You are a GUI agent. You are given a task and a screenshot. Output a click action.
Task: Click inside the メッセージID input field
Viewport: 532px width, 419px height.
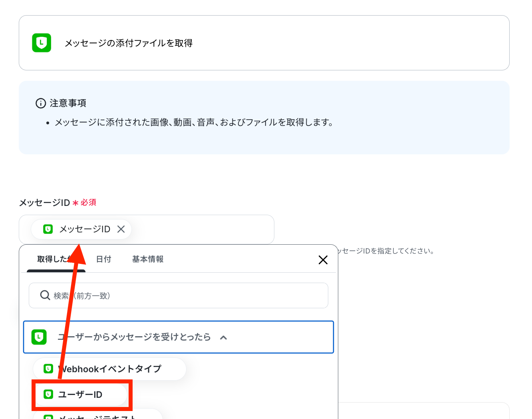(147, 229)
